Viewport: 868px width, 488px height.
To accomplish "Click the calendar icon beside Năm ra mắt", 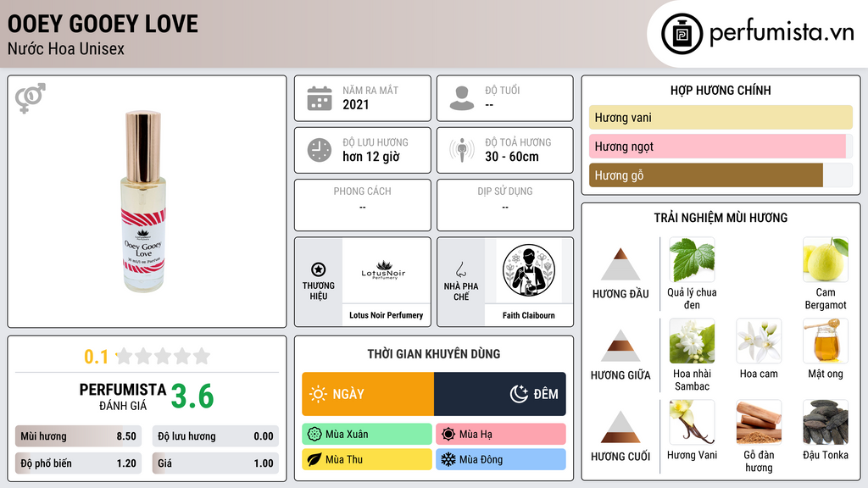I will point(320,98).
